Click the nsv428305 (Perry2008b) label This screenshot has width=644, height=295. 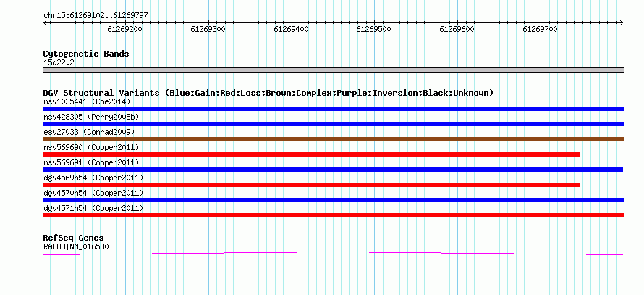click(91, 117)
